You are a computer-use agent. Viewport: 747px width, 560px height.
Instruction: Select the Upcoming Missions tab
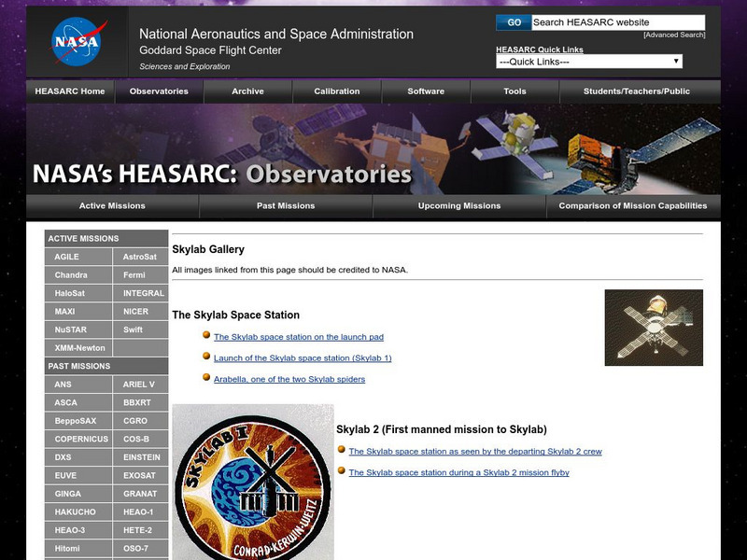458,205
